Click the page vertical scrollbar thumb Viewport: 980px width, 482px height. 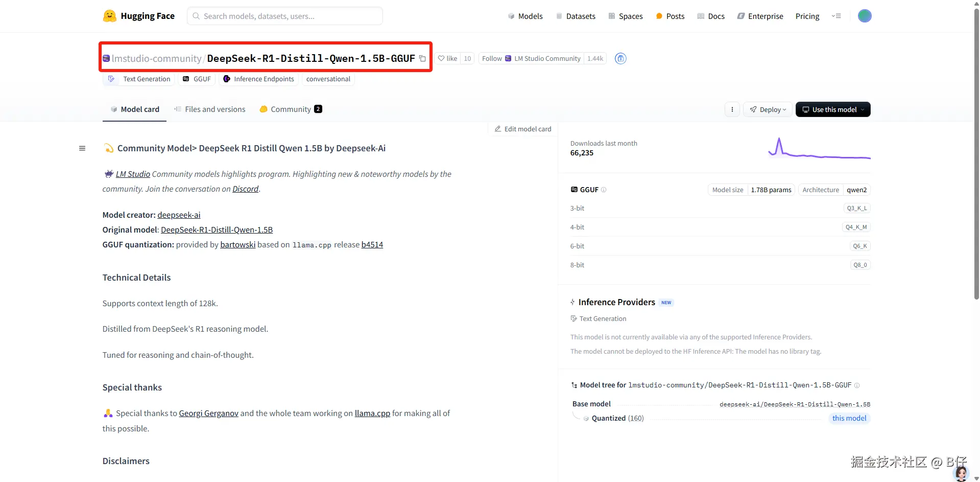[976, 153]
